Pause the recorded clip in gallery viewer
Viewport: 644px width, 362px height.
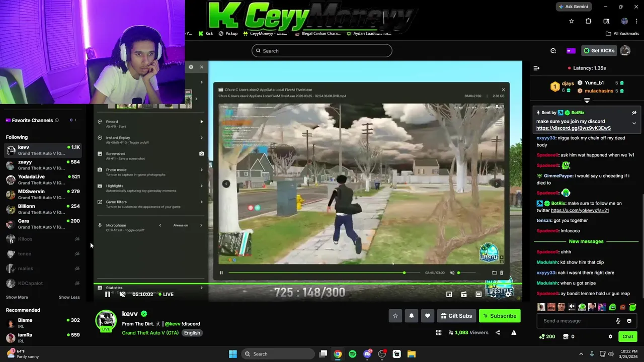point(221,273)
